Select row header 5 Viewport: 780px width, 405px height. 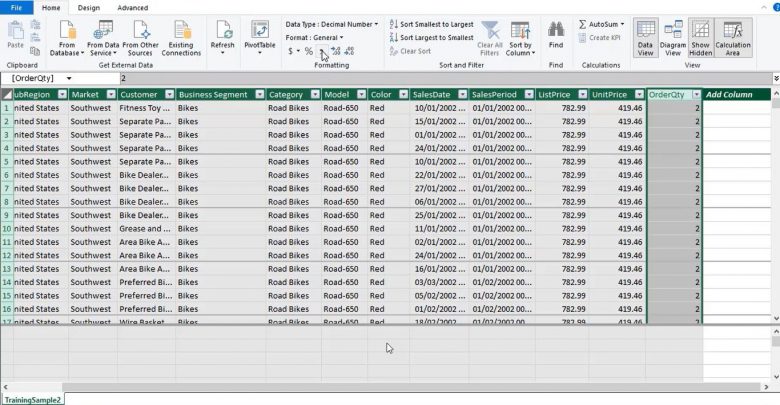(7, 162)
